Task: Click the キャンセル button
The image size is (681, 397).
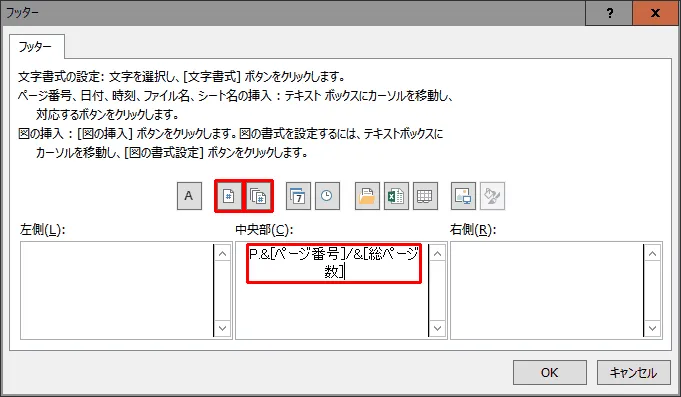Action: click(x=633, y=372)
